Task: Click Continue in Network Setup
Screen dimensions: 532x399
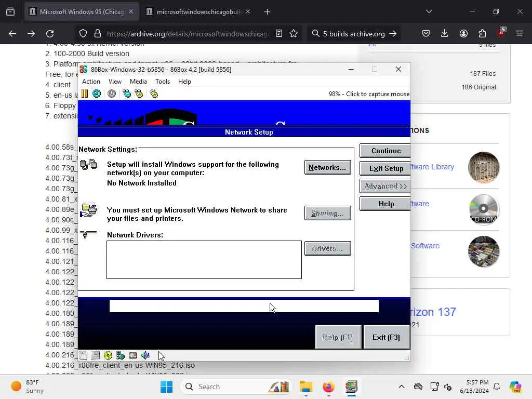Action: [x=385, y=151]
